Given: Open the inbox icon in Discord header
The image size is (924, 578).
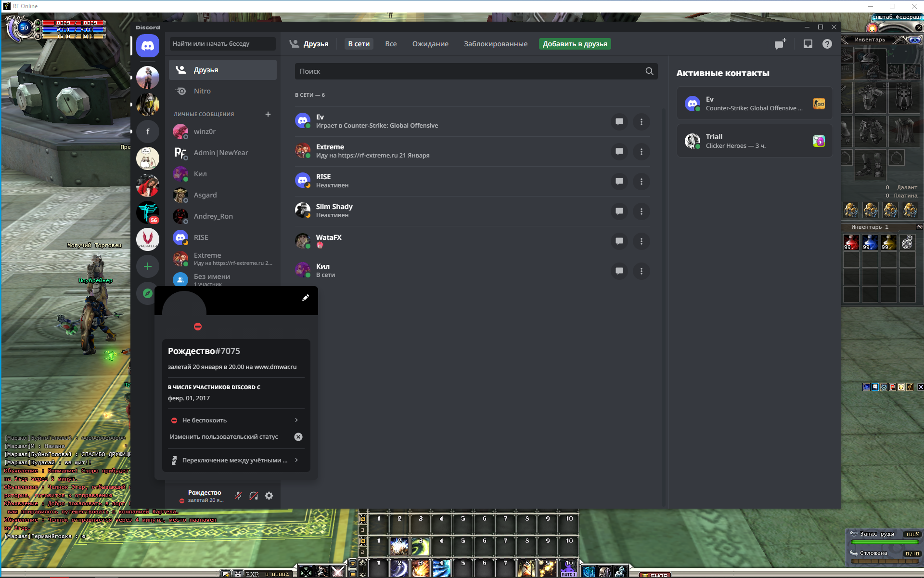Looking at the screenshot, I should tap(808, 44).
